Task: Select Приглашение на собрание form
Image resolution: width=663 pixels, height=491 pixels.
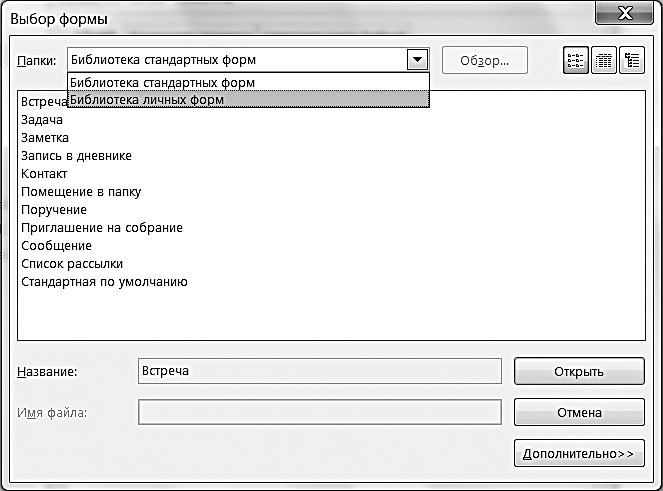Action: point(102,228)
